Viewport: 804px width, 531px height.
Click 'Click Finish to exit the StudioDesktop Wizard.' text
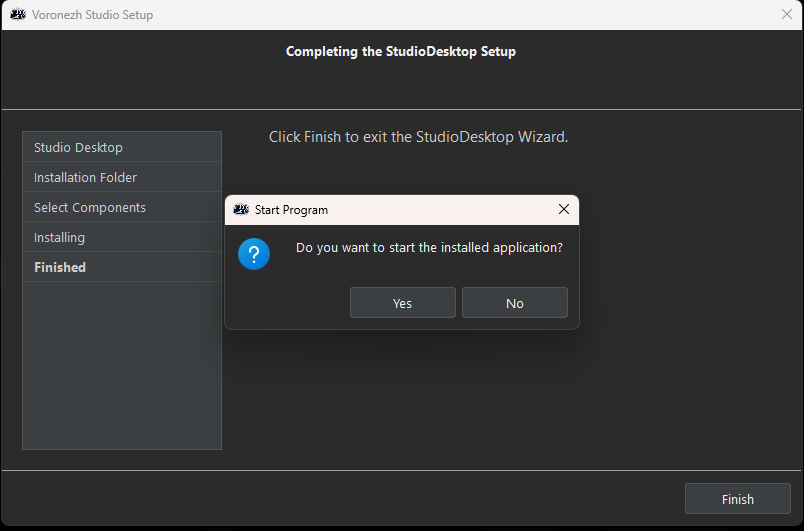coord(418,137)
